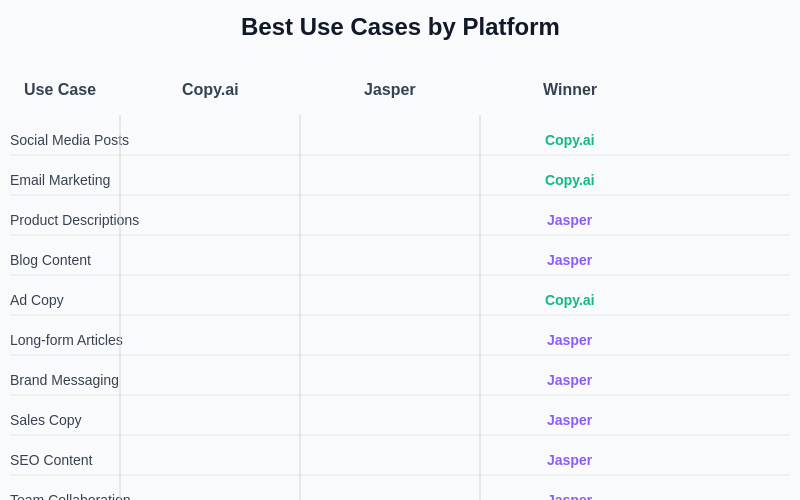800x500 pixels.
Task: Click the "Jasper" column header
Action: 389,90
